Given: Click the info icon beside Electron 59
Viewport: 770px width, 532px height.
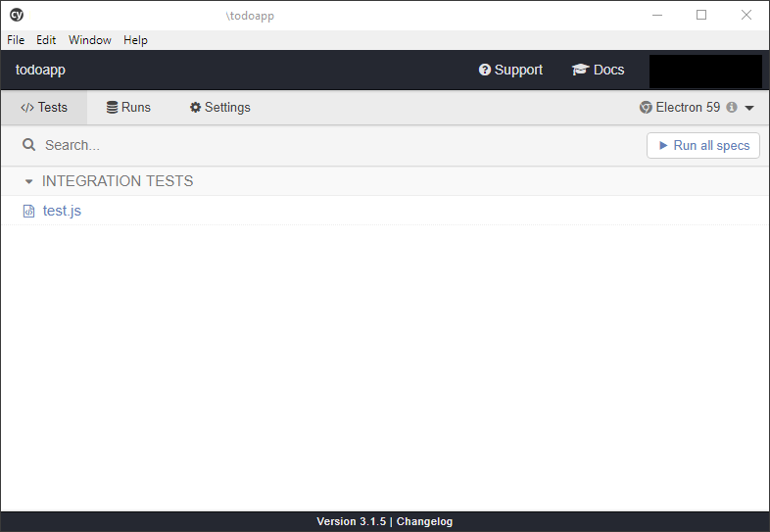Looking at the screenshot, I should tap(732, 108).
